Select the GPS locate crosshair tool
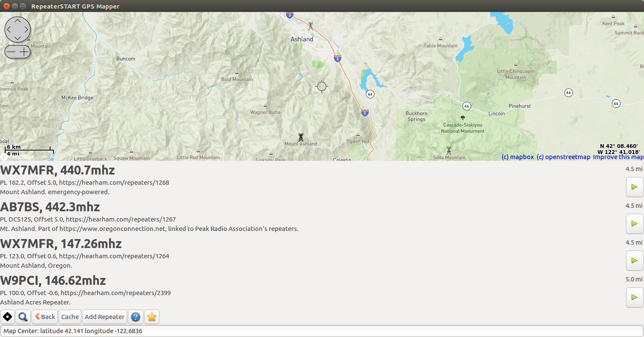Image resolution: width=644 pixels, height=337 pixels. [x=7, y=316]
